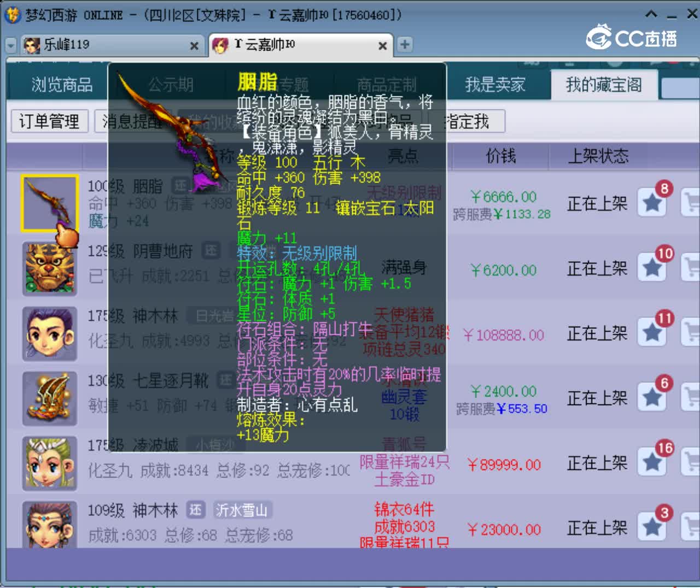Screen dimensions: 700x588
Task: Click the 限量祥瑞24只 highlight text
Action: pos(405,462)
